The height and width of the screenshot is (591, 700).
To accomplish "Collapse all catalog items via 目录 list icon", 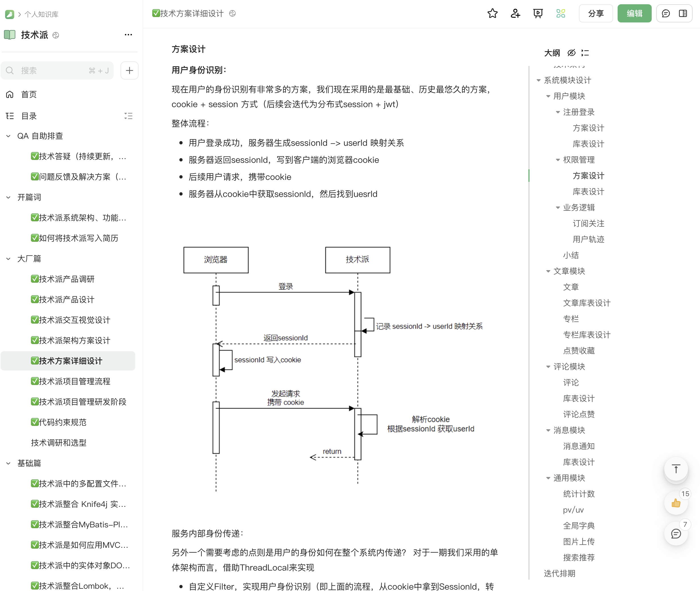I will [x=128, y=116].
